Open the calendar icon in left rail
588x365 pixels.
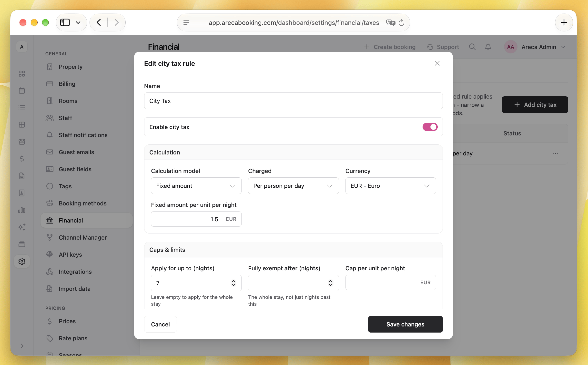[22, 91]
